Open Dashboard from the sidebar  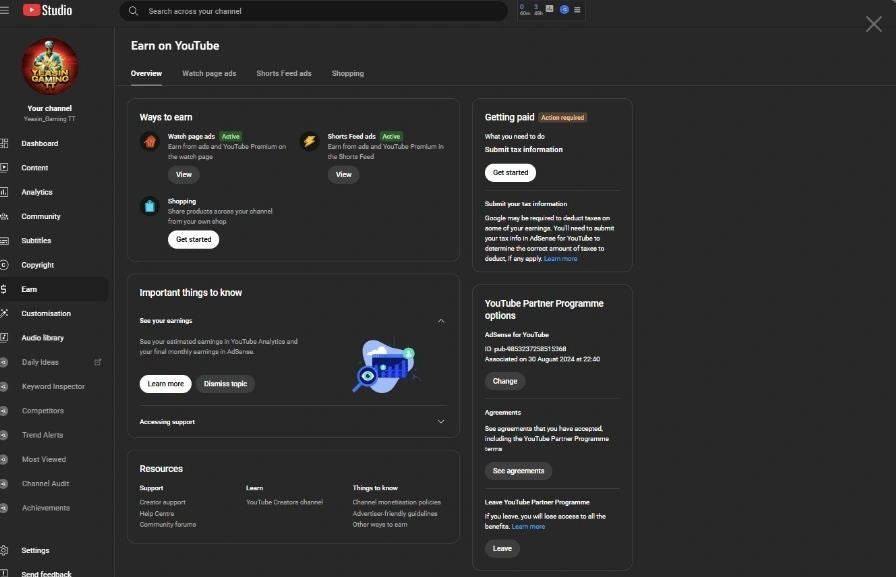tap(40, 143)
